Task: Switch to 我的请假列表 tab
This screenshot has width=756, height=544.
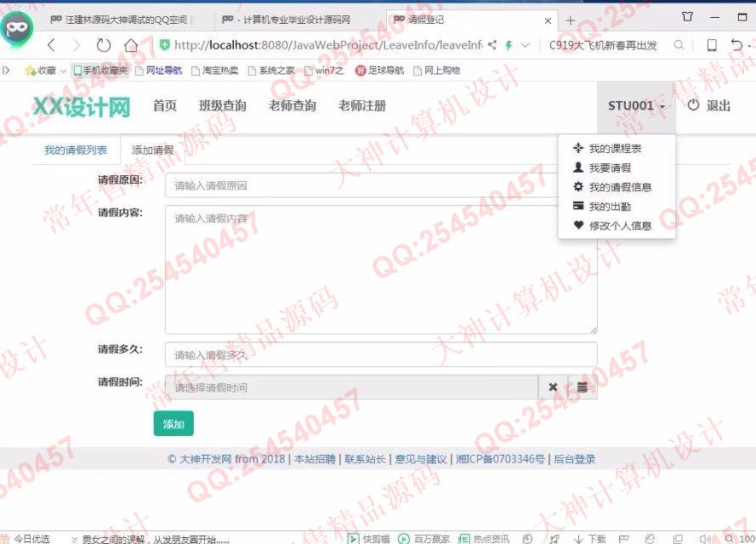Action: [76, 150]
